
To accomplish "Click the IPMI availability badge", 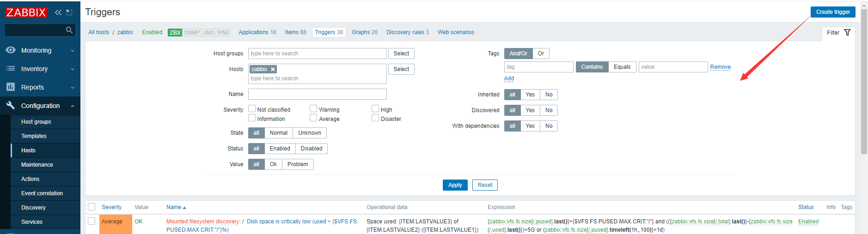I will pyautogui.click(x=223, y=32).
